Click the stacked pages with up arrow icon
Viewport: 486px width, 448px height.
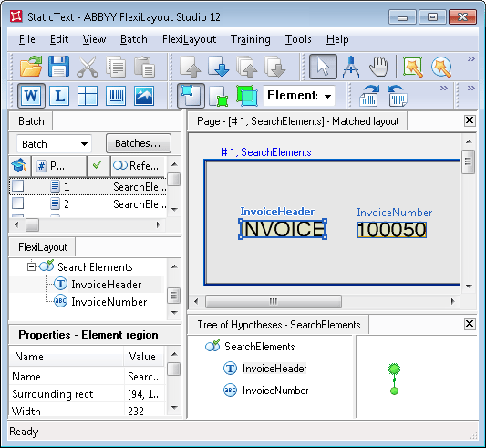(246, 67)
